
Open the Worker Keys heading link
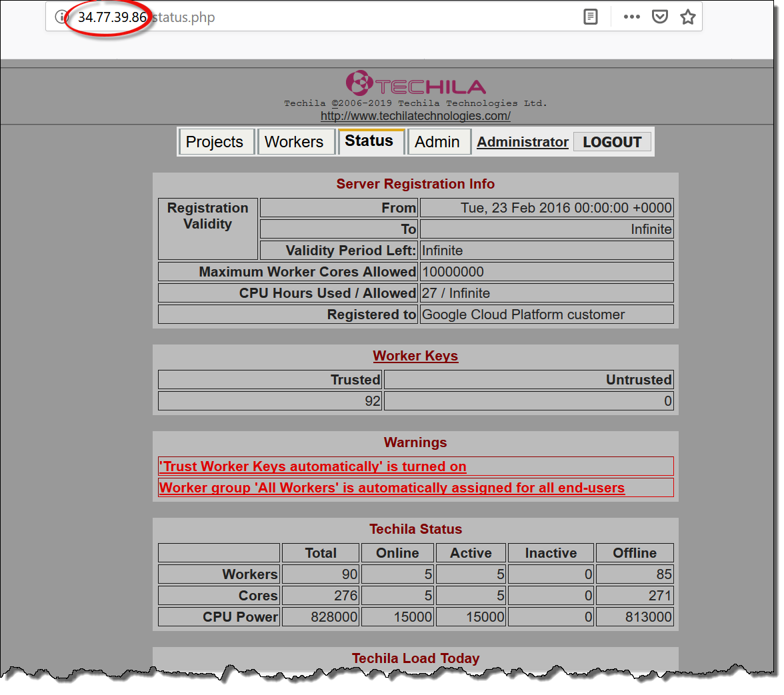pos(415,356)
